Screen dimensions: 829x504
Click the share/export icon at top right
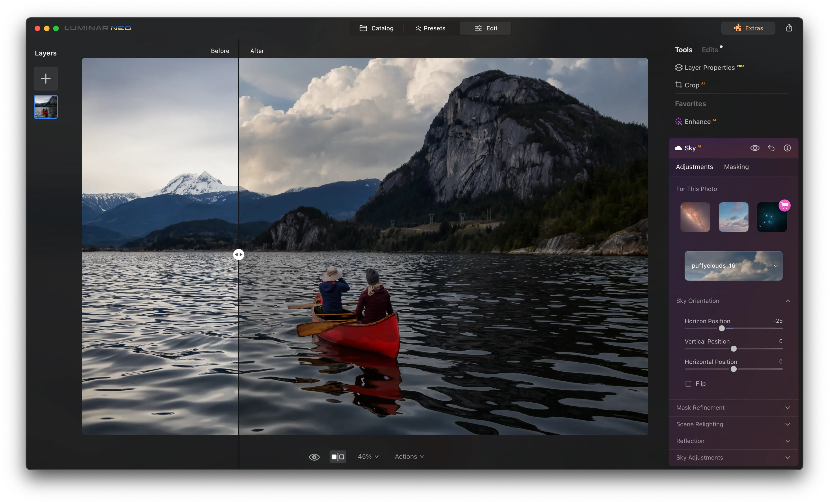(x=789, y=28)
